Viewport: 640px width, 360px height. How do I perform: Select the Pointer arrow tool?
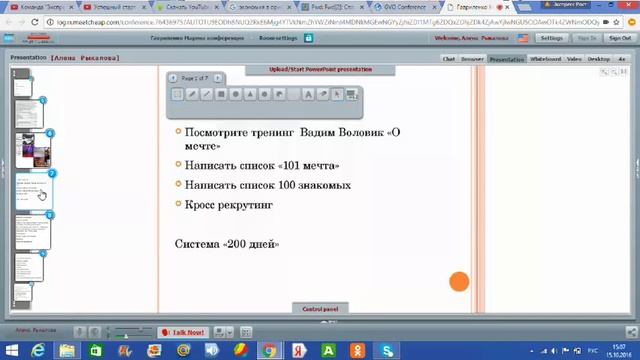click(337, 94)
